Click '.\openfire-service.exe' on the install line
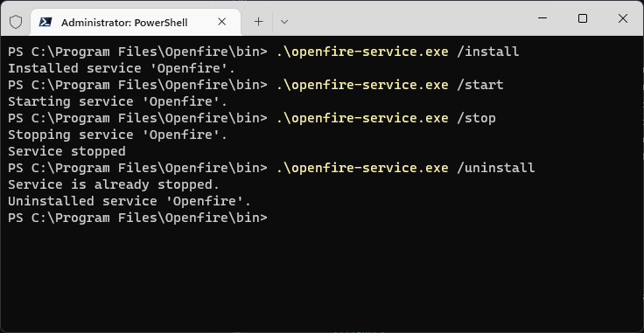 (362, 52)
